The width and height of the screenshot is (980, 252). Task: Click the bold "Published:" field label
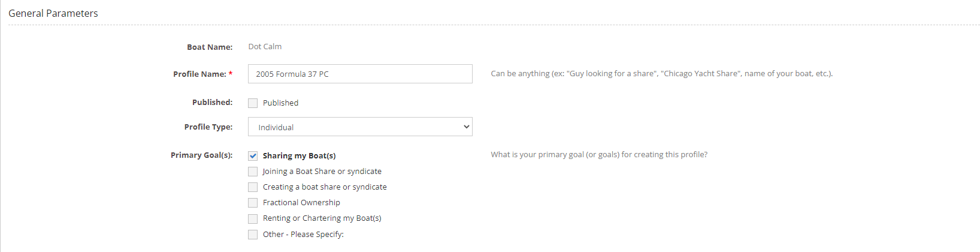(212, 103)
